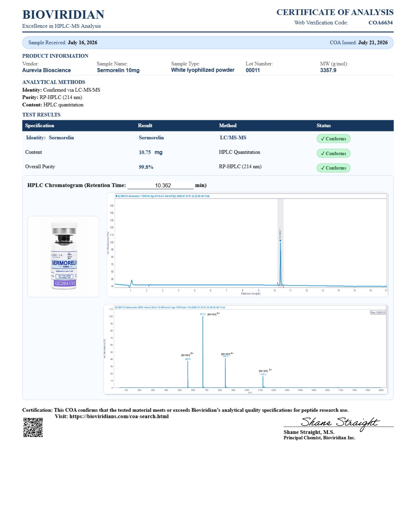Click the 'Specification' table column header
411x532 pixels.
click(x=40, y=125)
